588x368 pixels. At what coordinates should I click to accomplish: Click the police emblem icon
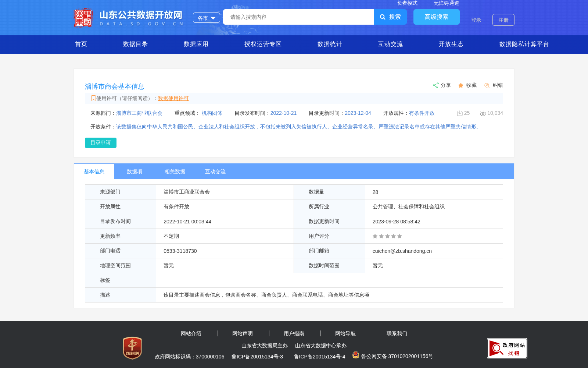[x=356, y=355]
